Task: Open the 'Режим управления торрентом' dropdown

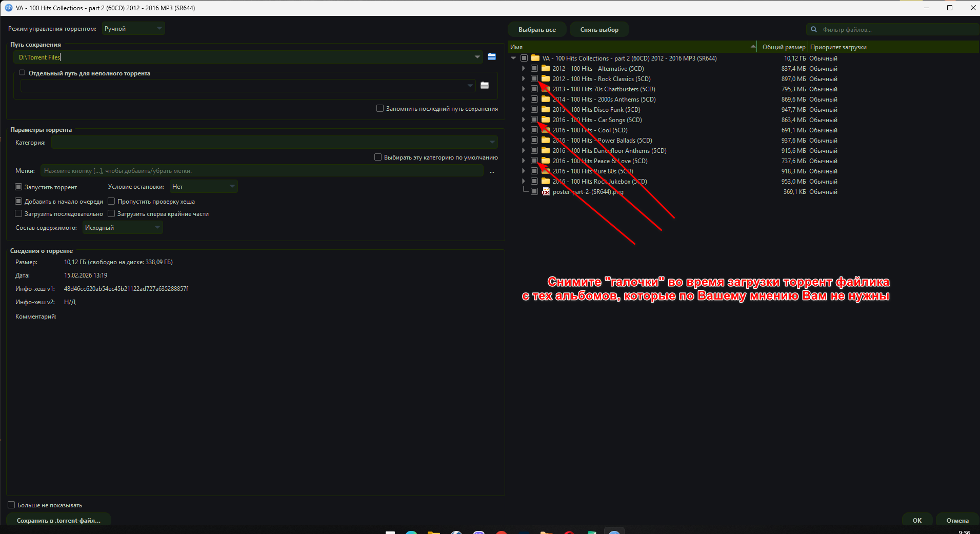Action: 133,29
